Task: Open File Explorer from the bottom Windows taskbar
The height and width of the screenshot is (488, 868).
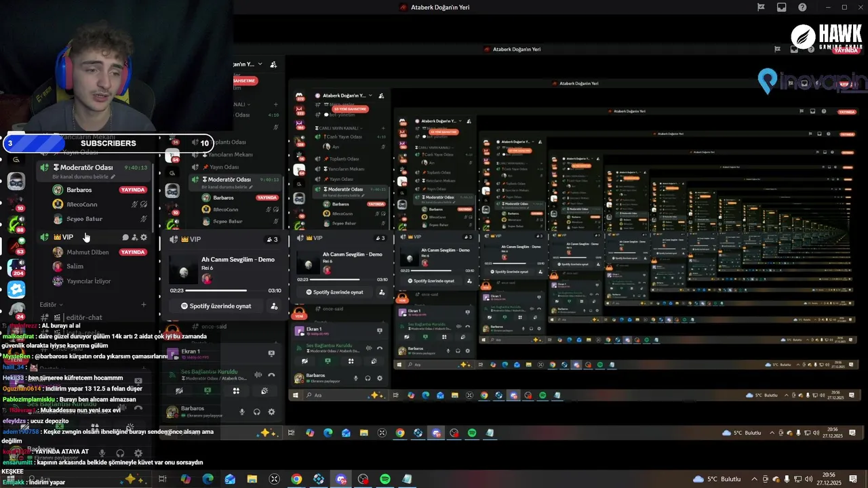Action: tap(252, 479)
